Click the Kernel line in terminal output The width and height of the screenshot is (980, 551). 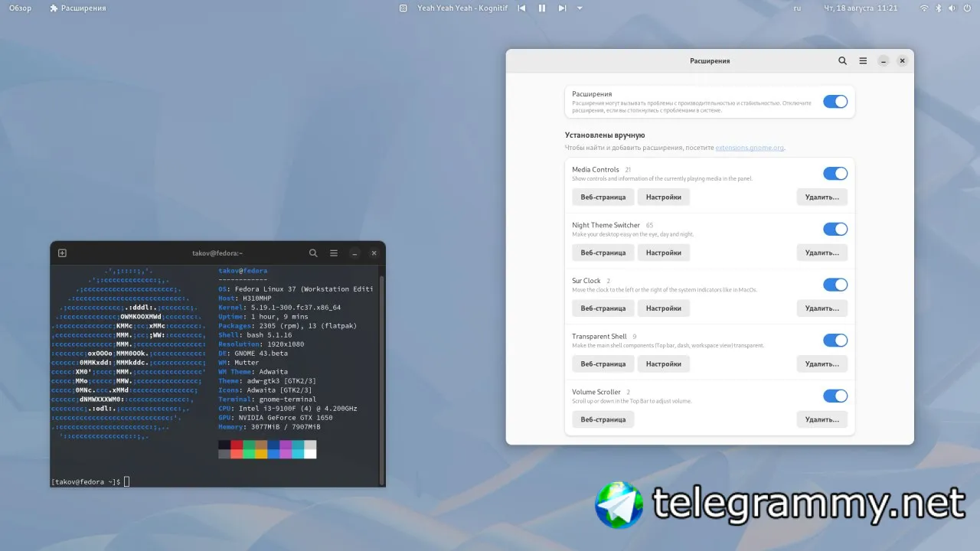[x=279, y=308]
